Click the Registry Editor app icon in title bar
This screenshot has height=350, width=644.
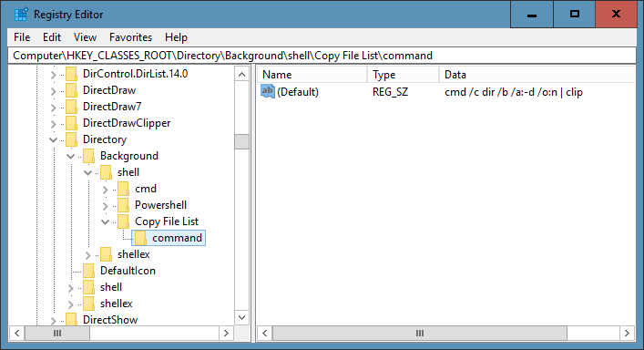(21, 15)
